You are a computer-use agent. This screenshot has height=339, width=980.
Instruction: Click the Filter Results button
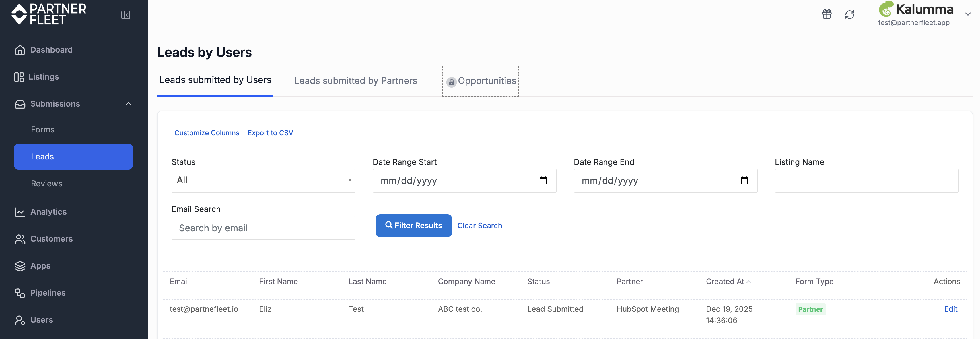[413, 226]
